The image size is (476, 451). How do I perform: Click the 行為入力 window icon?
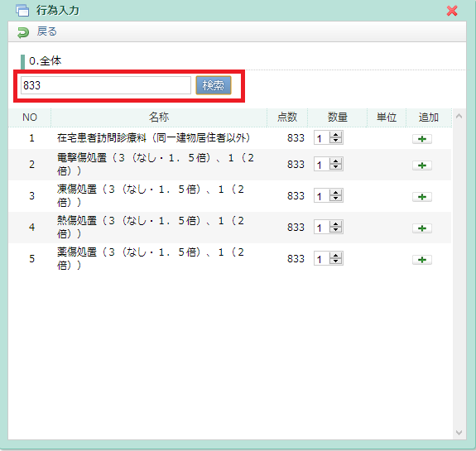(x=23, y=10)
